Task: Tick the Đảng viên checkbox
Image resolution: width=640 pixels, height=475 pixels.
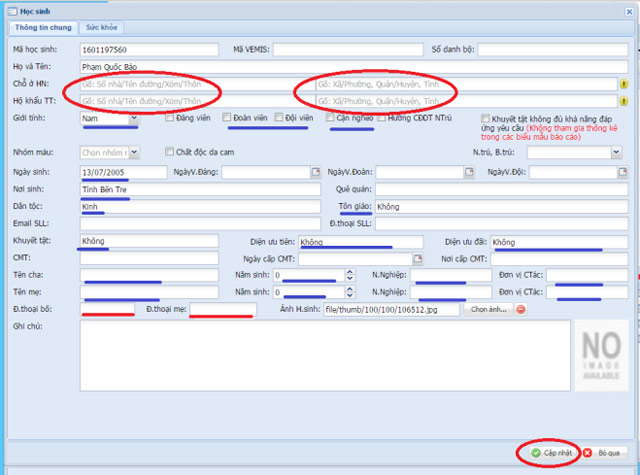Action: pyautogui.click(x=170, y=118)
